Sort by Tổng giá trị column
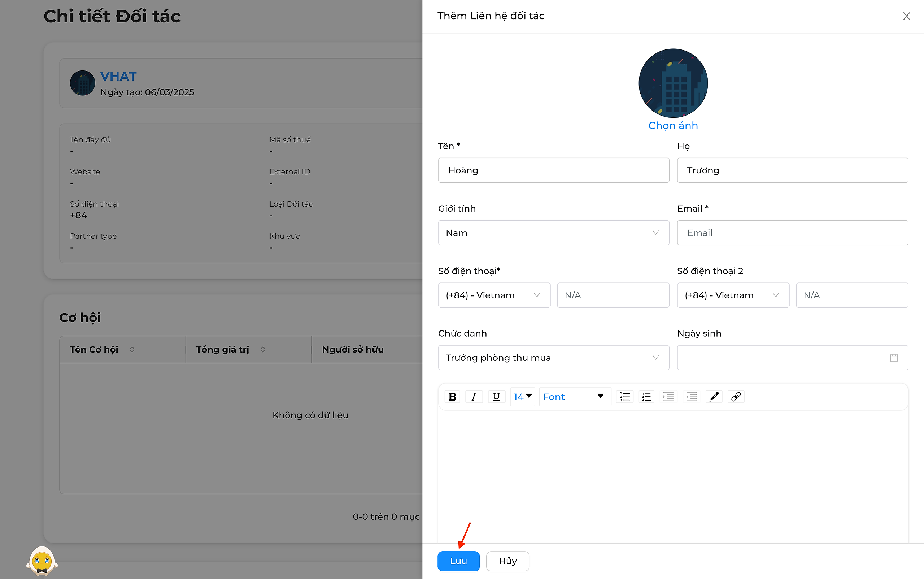 pyautogui.click(x=263, y=349)
